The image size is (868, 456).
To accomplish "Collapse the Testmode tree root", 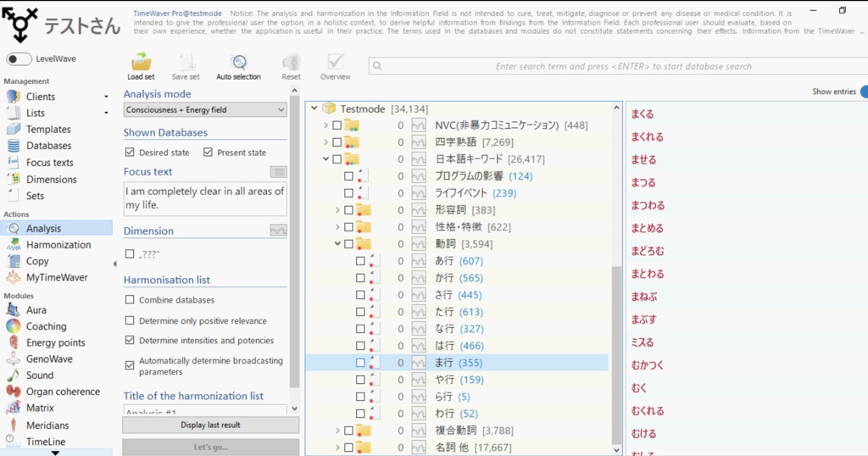I will click(314, 108).
